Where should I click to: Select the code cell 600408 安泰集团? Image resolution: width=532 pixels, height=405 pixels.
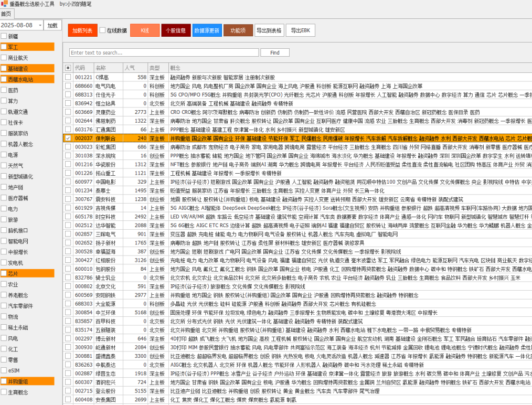pyautogui.click(x=83, y=400)
